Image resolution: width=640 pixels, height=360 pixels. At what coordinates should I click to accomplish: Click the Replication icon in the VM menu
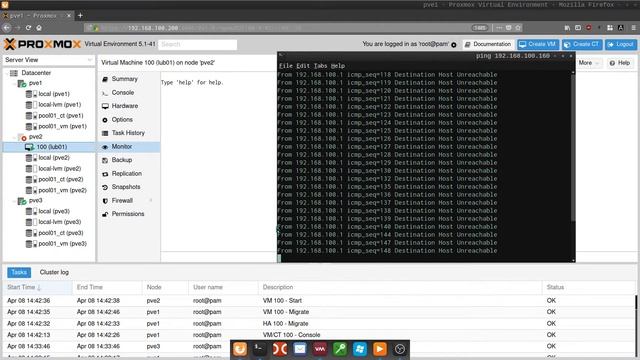[105, 173]
